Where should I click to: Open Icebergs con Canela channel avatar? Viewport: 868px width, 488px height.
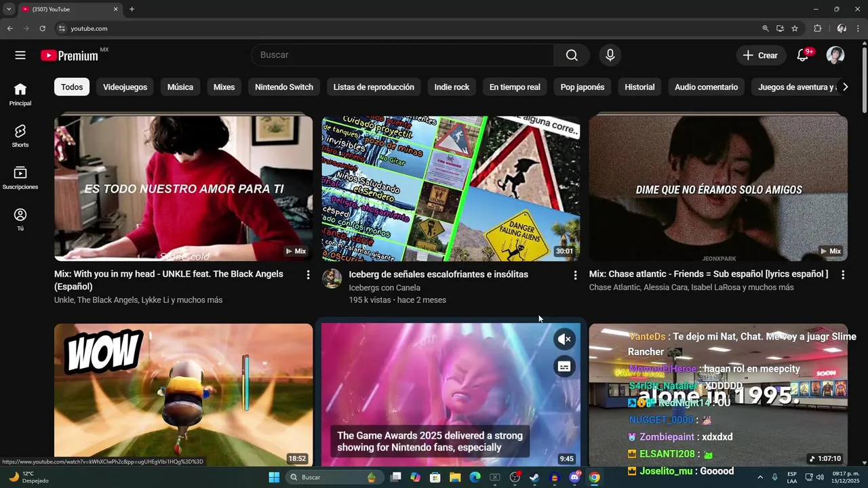pyautogui.click(x=332, y=279)
